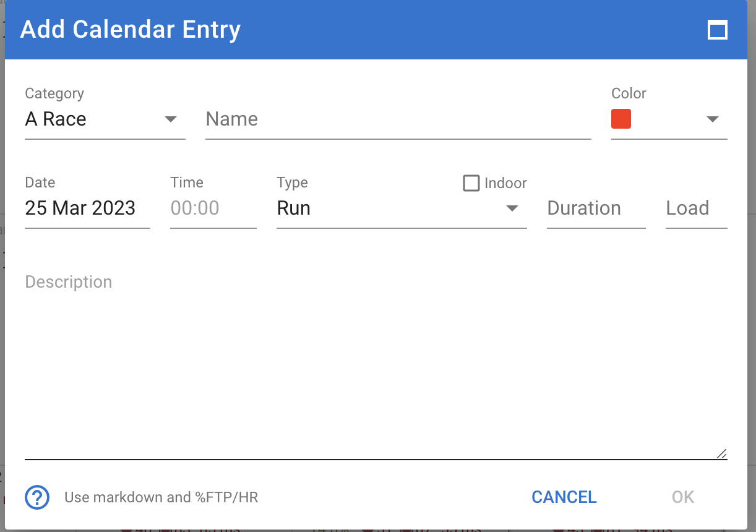Open the Date field 25 Mar 2023

click(x=87, y=208)
